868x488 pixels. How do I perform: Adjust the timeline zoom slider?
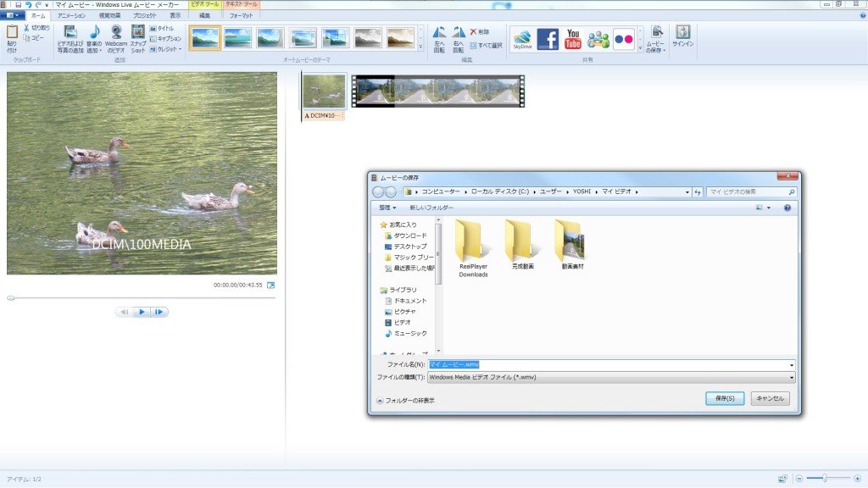tap(824, 478)
